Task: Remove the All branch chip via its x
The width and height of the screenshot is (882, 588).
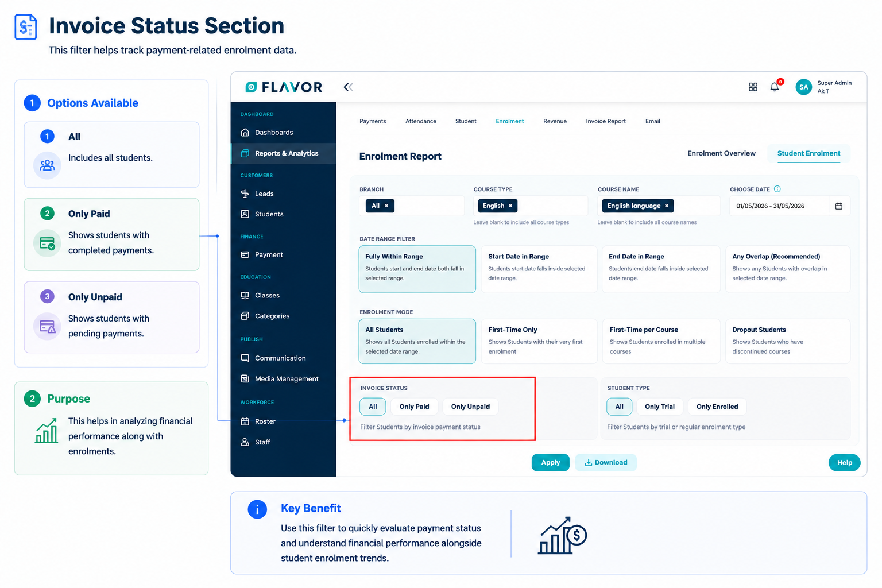Action: [x=386, y=206]
